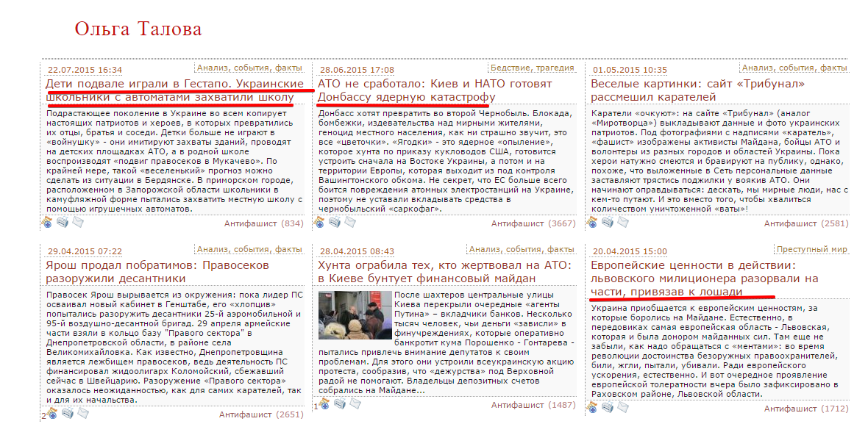Click the envelope icon under the Львов policeman article
Screen dimensions: 868x424
coord(623,408)
